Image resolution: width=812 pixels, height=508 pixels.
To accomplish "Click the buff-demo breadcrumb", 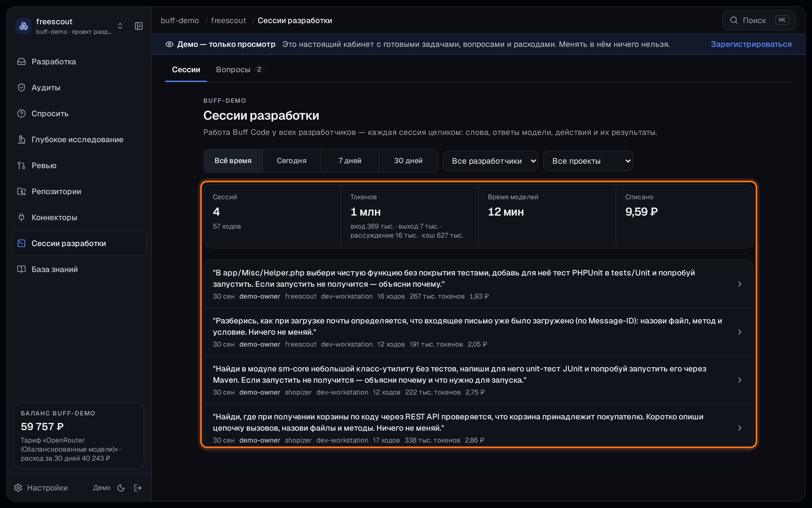I will pyautogui.click(x=180, y=21).
